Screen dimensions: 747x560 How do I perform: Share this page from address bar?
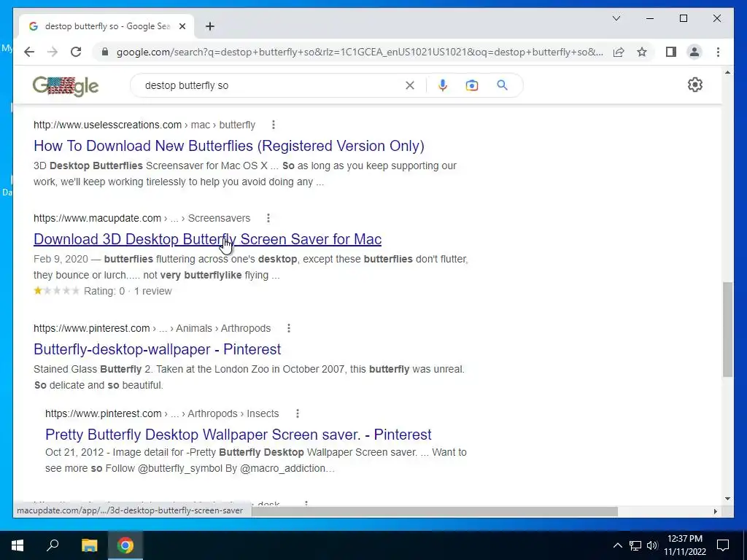coord(619,52)
